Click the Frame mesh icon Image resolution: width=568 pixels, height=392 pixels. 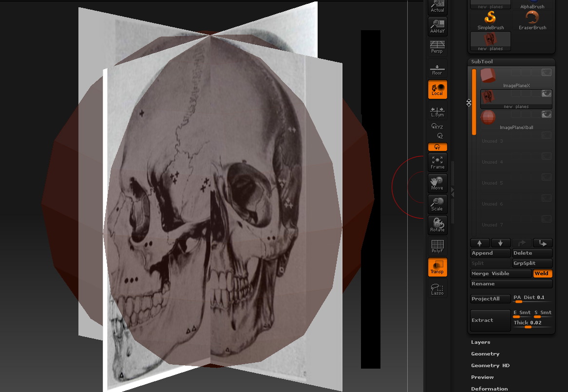437,163
